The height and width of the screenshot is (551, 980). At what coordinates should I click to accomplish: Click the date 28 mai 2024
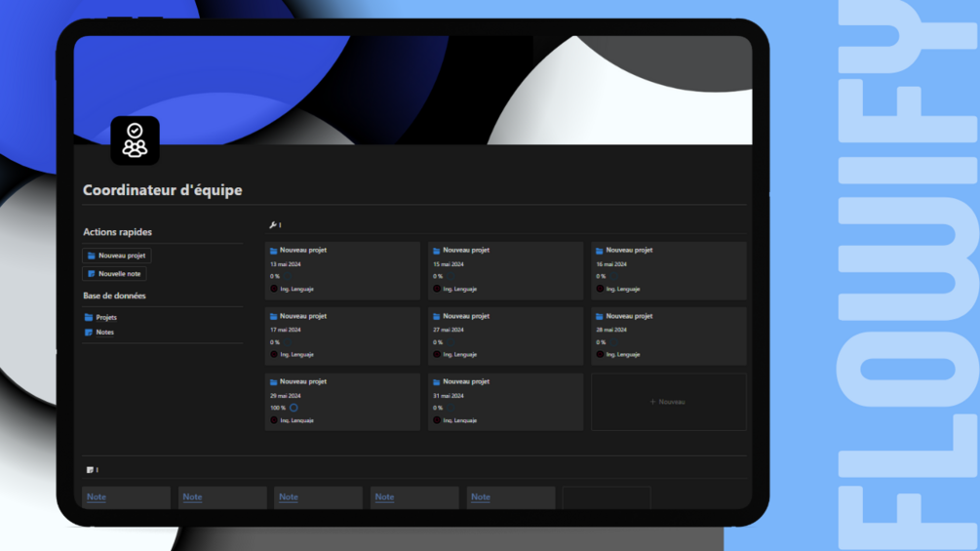[x=611, y=330]
